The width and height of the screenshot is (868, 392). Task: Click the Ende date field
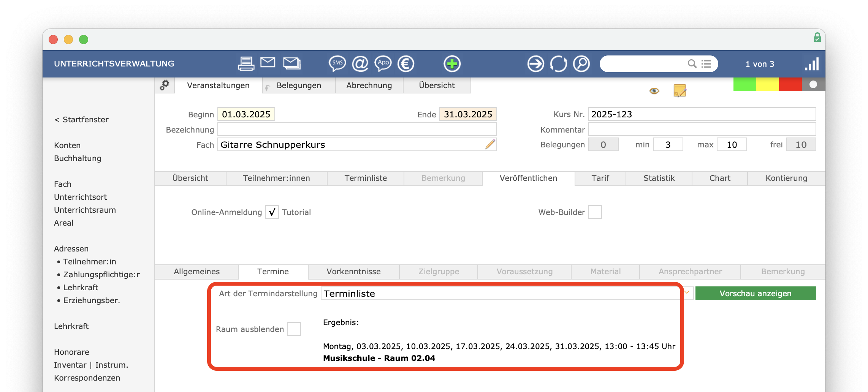pyautogui.click(x=468, y=114)
